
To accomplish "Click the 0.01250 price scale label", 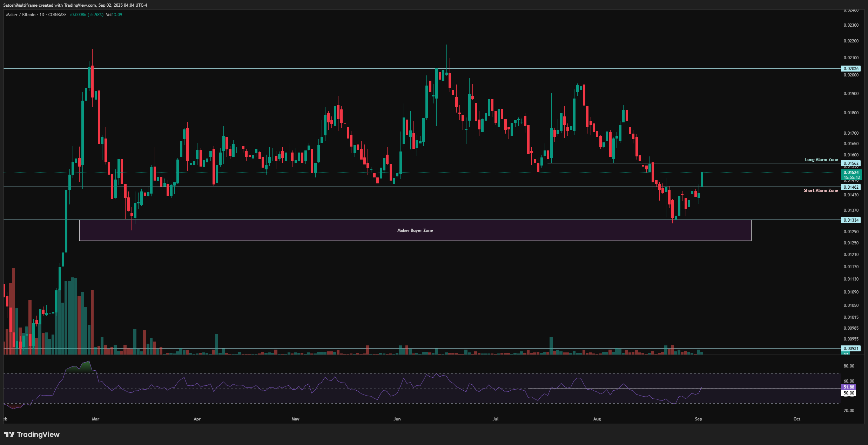I will (x=851, y=243).
